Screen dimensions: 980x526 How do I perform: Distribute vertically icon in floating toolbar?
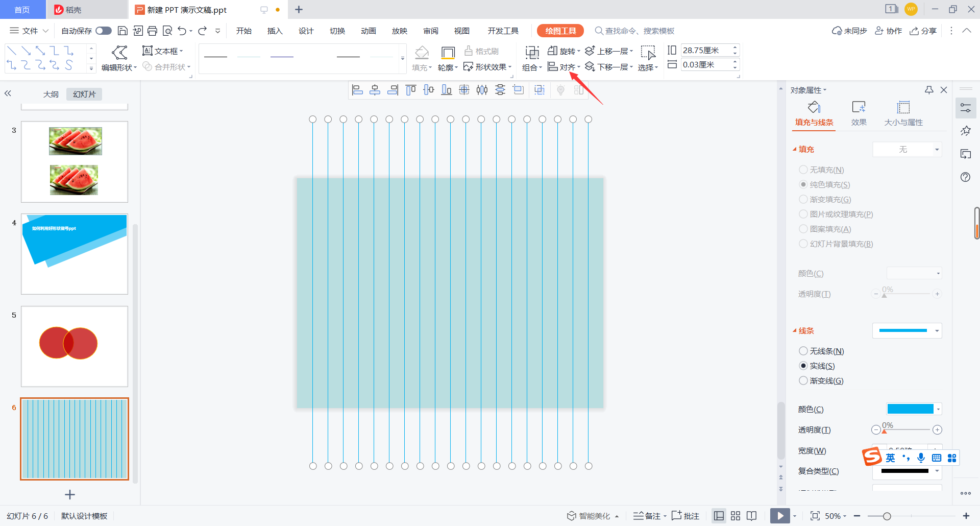click(500, 90)
